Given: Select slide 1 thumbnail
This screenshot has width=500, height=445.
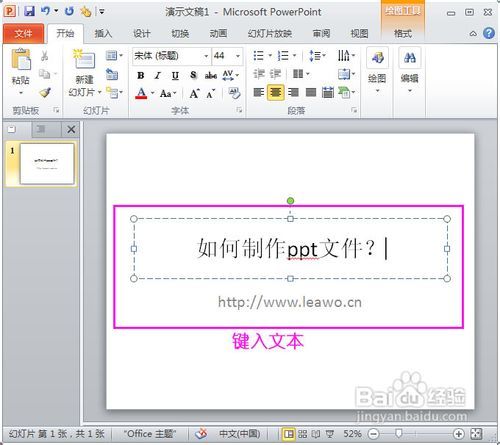Looking at the screenshot, I should pos(47,164).
